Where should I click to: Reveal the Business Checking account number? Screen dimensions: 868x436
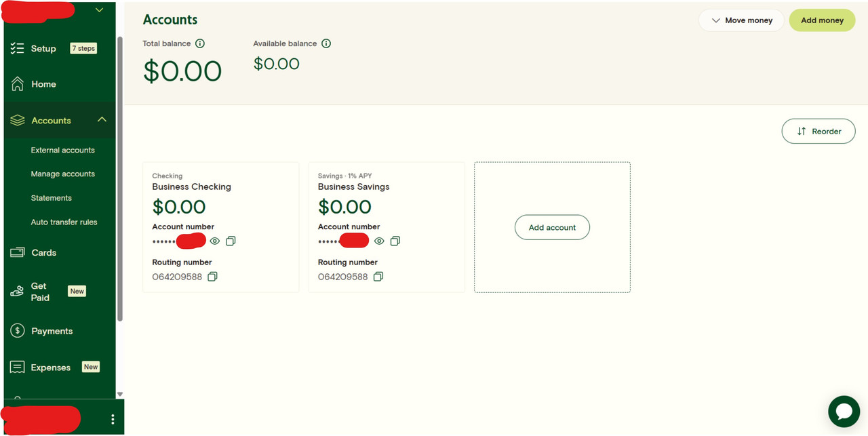(215, 241)
